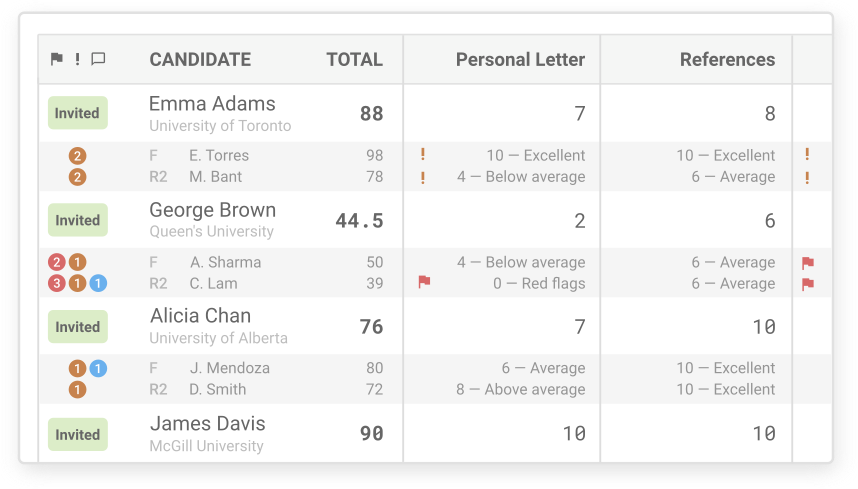This screenshot has height=489, width=858.
Task: Select the References column header
Action: (x=727, y=59)
